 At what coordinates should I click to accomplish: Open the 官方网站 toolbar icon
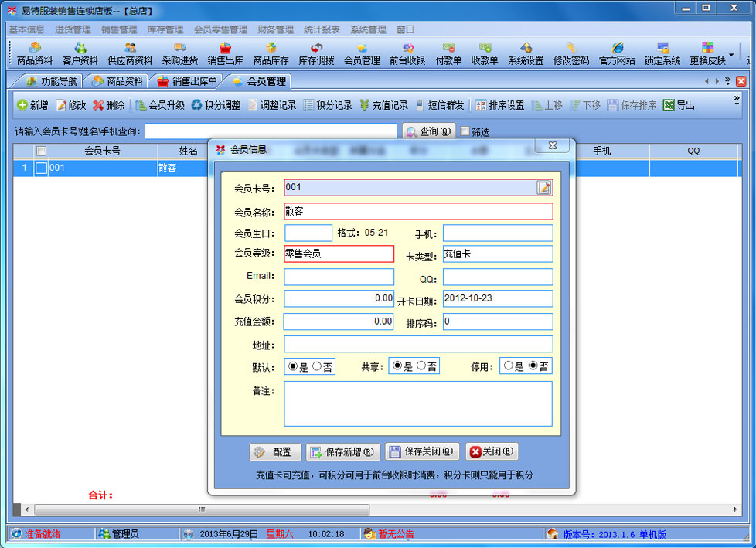point(617,53)
